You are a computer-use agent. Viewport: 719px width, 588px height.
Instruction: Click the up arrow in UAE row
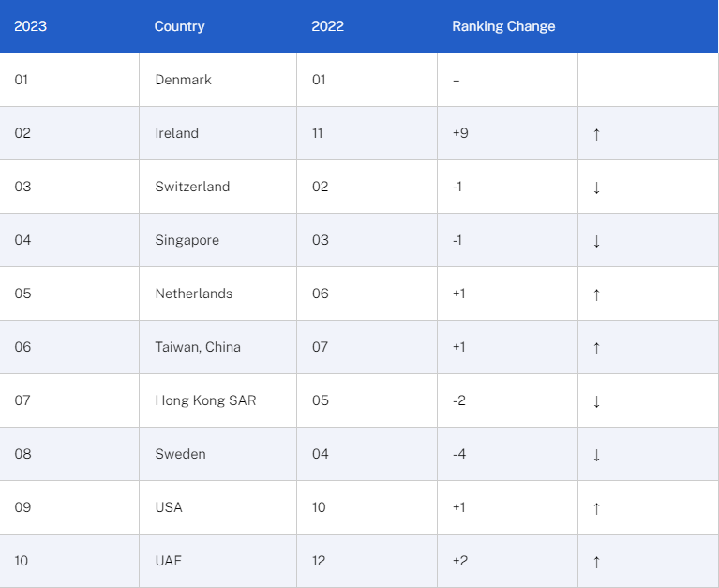pyautogui.click(x=596, y=562)
